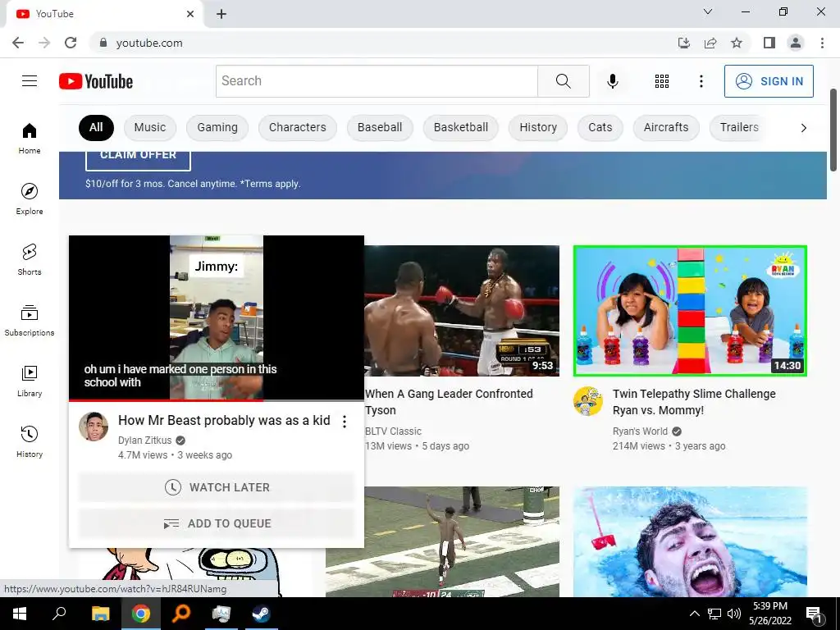
Task: Open new Chrome tab
Action: point(221,14)
